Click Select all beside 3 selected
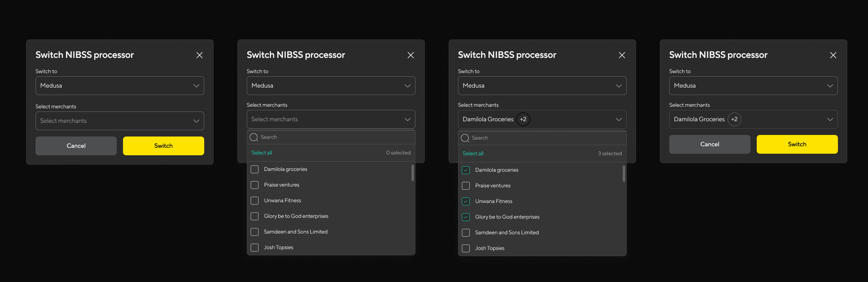Screen dimensions: 868x282 coord(473,154)
